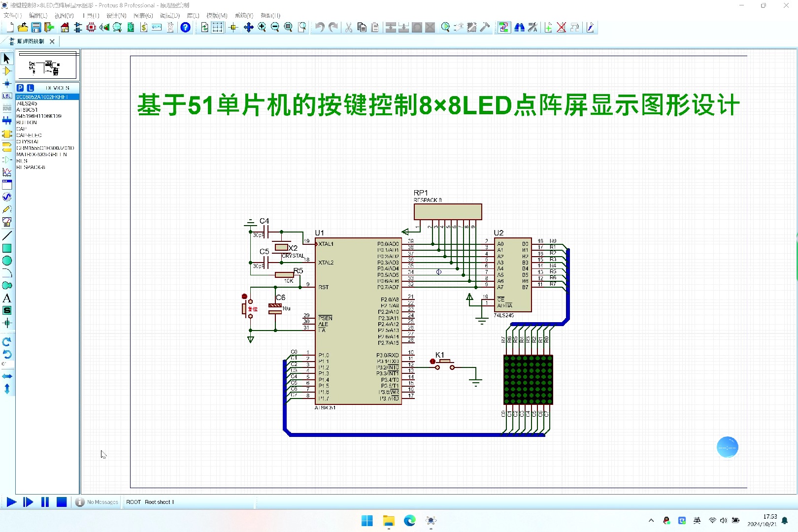This screenshot has height=532, width=798.
Task: Select the 2D Graphics Arc tool
Action: (7, 273)
